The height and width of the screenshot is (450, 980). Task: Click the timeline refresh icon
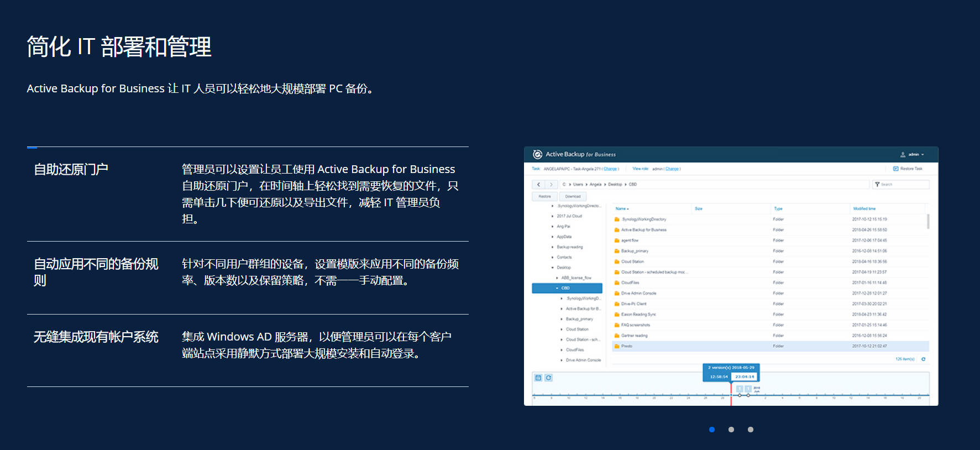pyautogui.click(x=548, y=378)
